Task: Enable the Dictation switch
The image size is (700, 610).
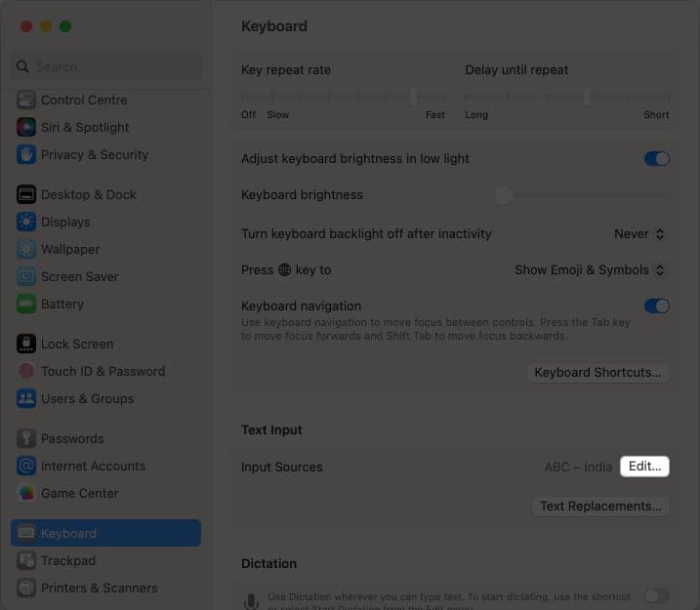Action: (656, 595)
